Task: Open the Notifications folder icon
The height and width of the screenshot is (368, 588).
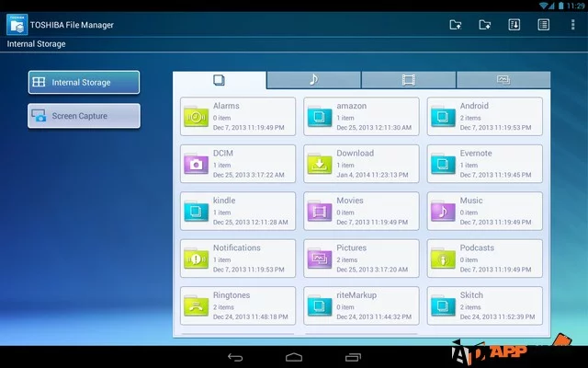Action: click(x=196, y=259)
